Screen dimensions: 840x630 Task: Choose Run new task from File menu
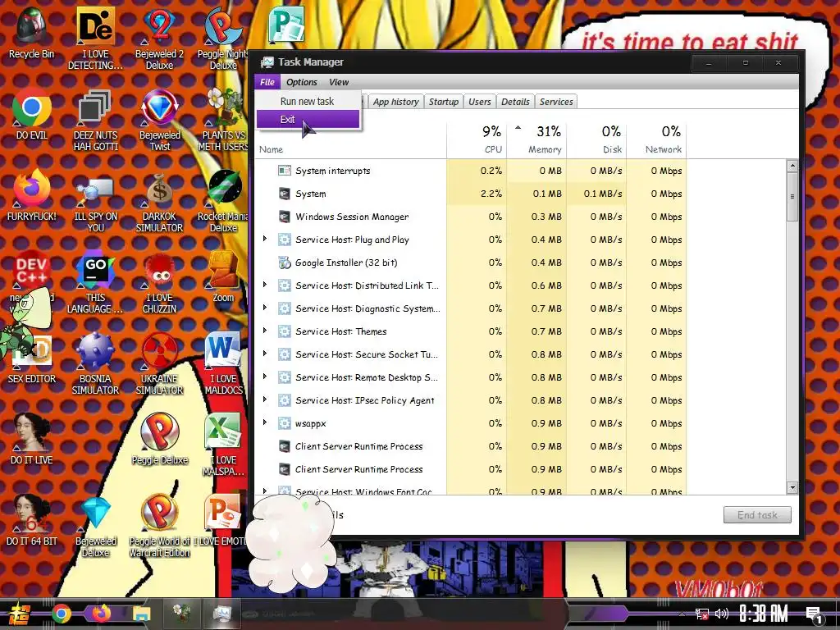click(308, 101)
